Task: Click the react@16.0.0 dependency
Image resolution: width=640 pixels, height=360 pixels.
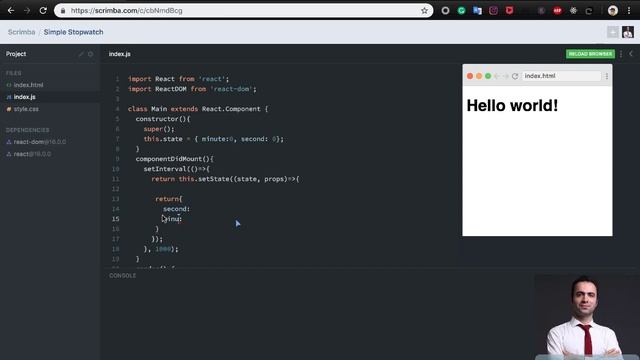Action: pos(32,154)
